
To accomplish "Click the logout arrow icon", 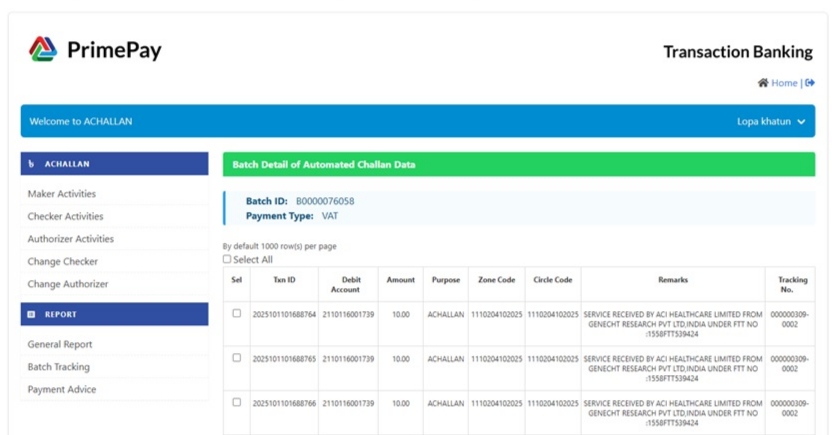I will click(809, 82).
